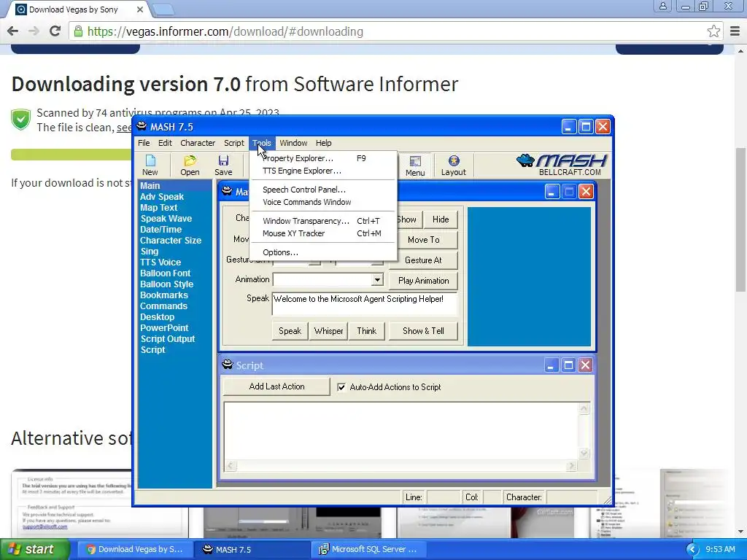
Task: Toggle Auto-Add Actions to Script checkbox
Action: tap(341, 387)
